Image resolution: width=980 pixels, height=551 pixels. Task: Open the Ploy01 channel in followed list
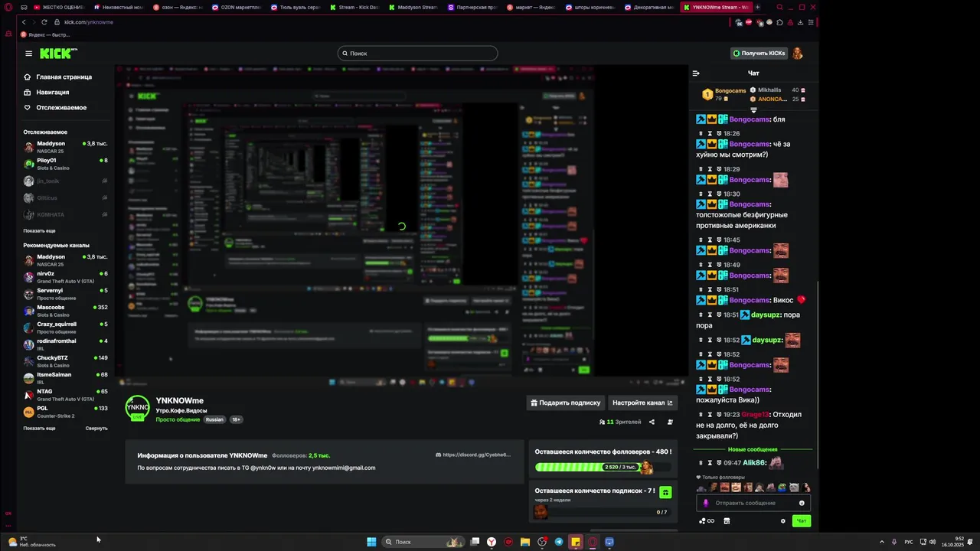(66, 164)
